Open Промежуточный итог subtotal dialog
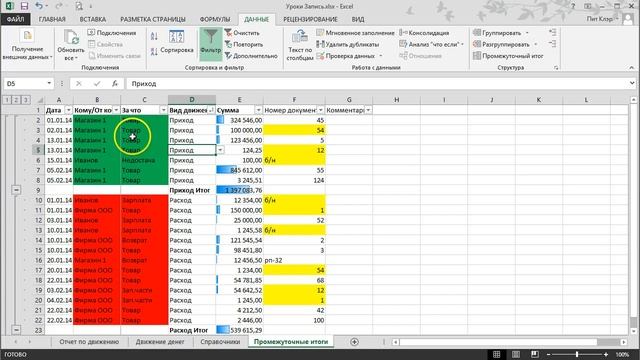This screenshot has height=360, width=640. point(508,56)
